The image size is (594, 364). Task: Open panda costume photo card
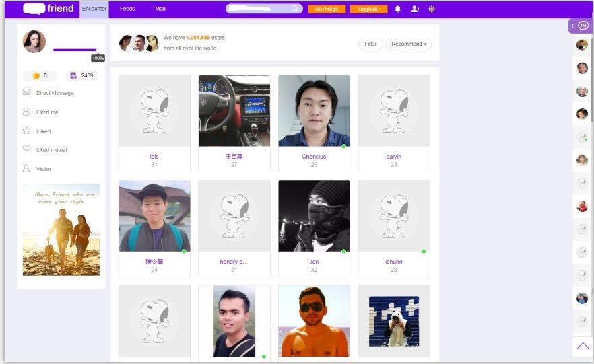click(x=394, y=321)
